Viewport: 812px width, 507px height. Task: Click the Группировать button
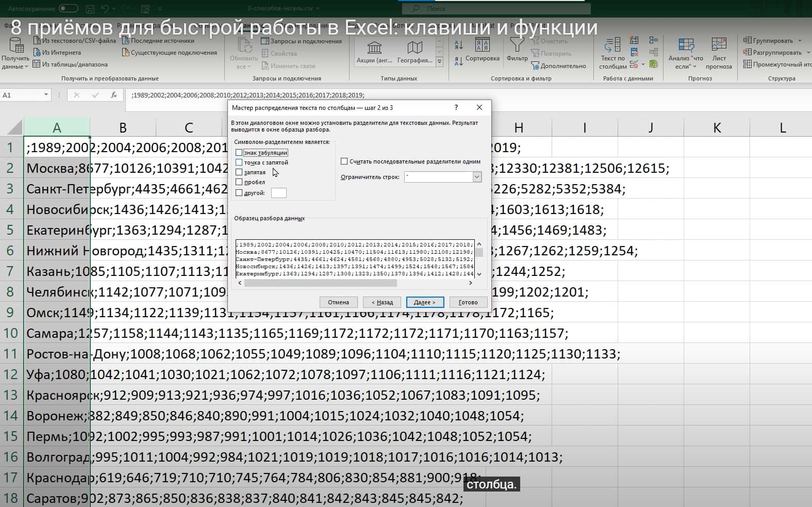(768, 41)
